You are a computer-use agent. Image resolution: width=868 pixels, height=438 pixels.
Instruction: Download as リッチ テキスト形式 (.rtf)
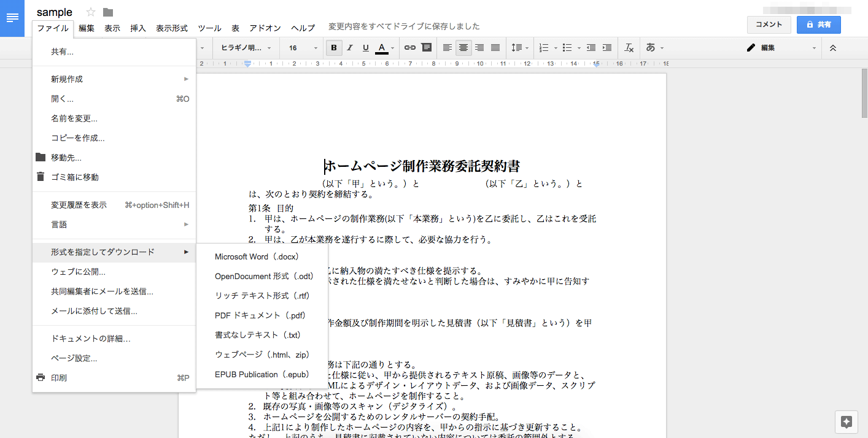pos(262,296)
